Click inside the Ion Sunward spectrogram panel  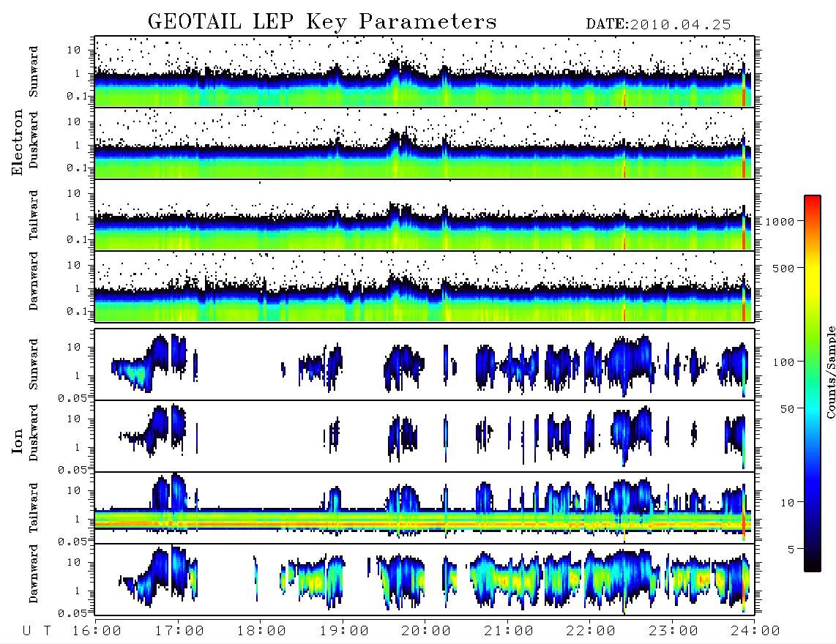click(425, 364)
